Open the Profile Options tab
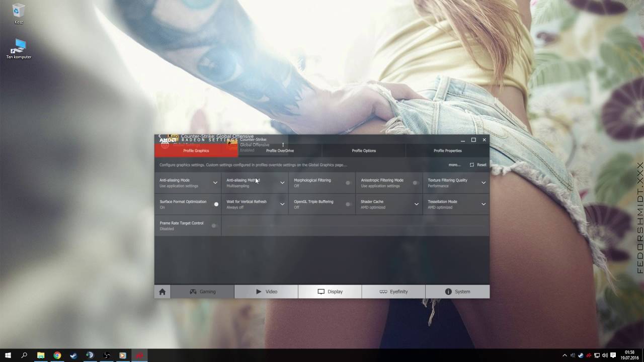Viewport: 644px width, 362px height. (364, 150)
